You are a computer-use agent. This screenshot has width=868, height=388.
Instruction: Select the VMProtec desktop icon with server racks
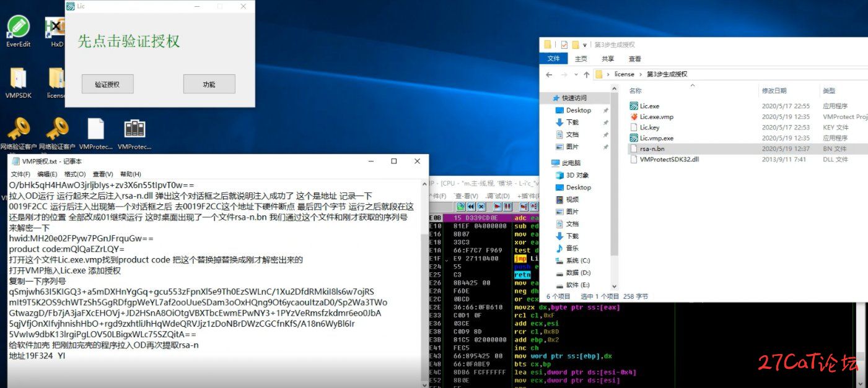(134, 134)
